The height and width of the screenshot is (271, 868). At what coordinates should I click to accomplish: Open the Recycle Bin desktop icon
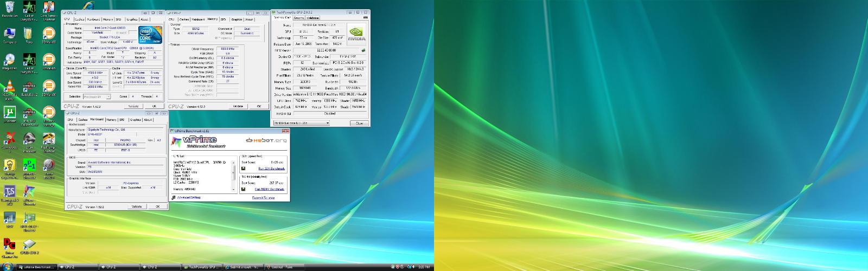pyautogui.click(x=9, y=9)
